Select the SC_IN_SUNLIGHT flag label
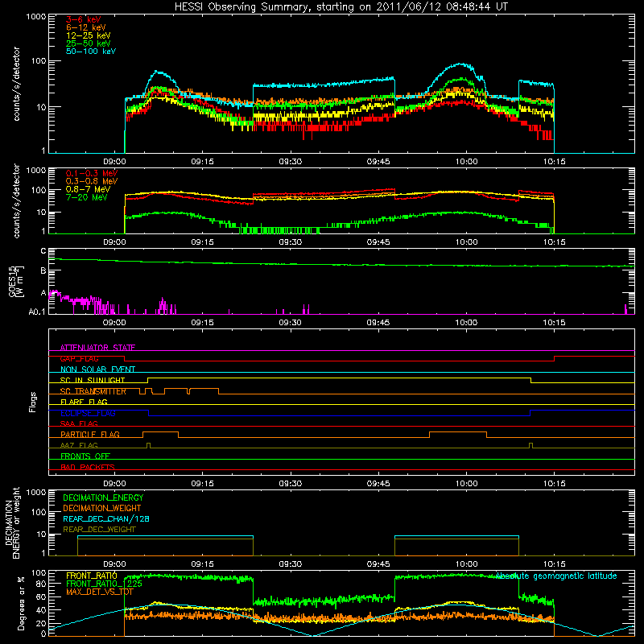This screenshot has height=644, width=644. pos(93,380)
